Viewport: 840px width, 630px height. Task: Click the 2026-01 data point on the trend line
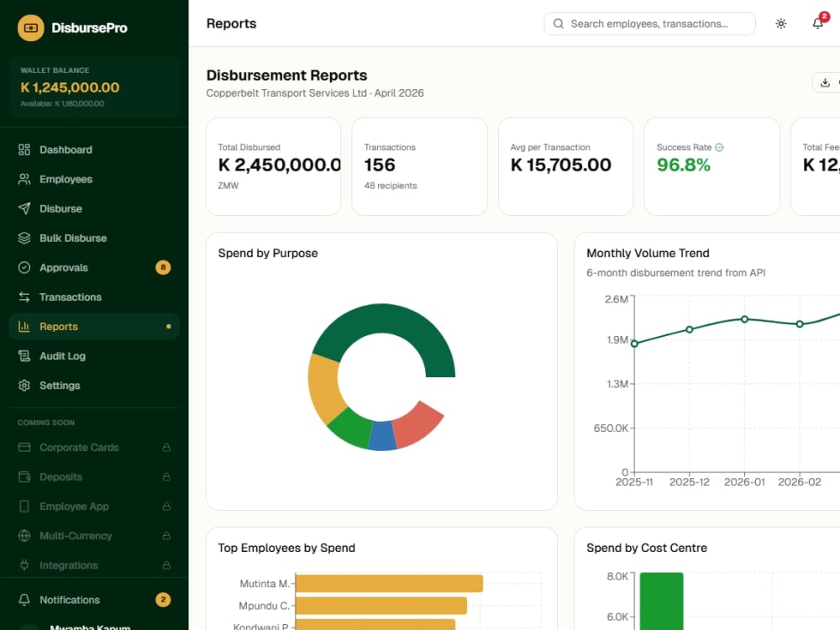[744, 319]
